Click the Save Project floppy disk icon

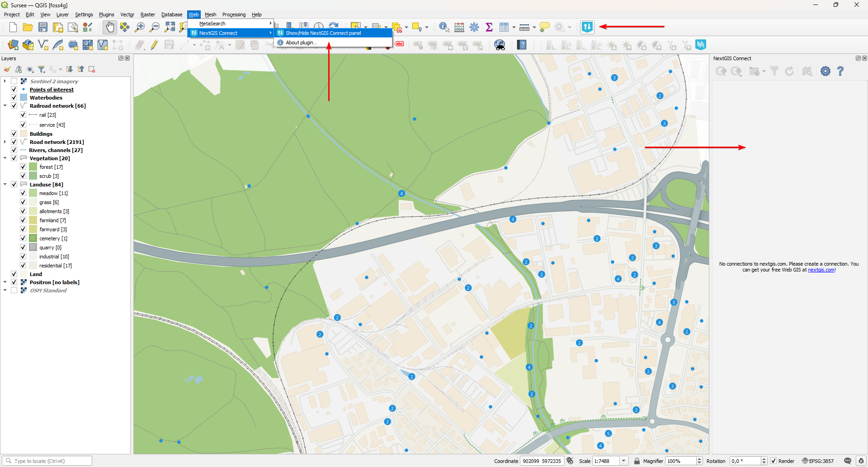coord(43,27)
